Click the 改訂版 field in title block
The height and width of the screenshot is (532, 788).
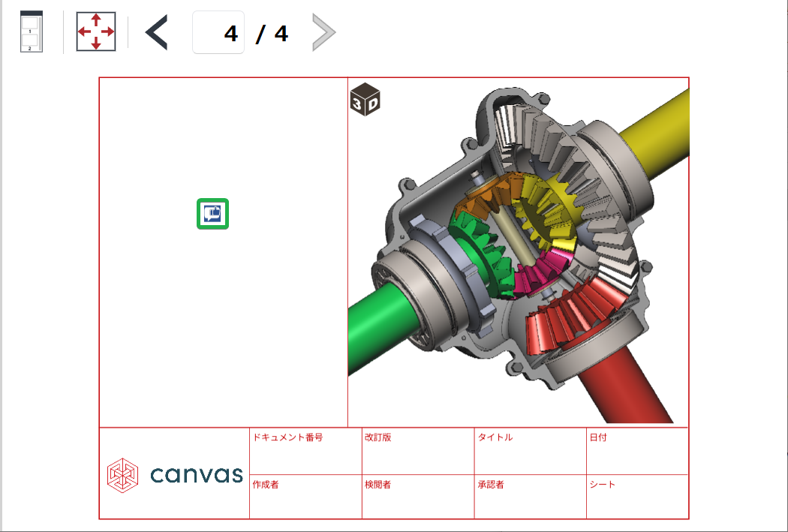418,451
